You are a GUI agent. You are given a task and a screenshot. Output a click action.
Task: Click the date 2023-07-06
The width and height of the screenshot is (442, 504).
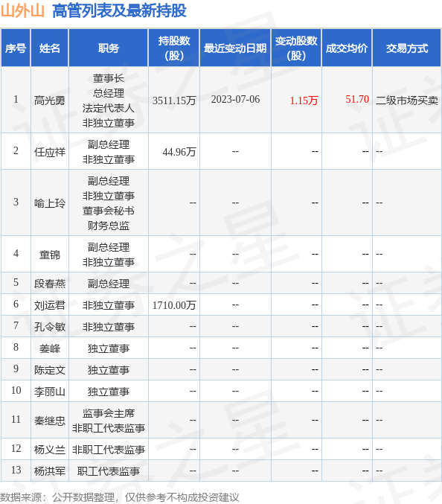pos(235,99)
